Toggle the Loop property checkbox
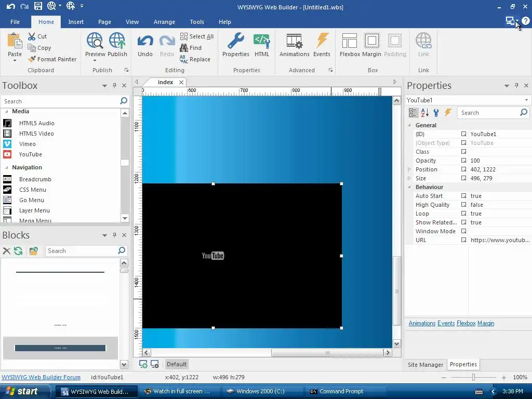The height and width of the screenshot is (399, 532). coord(463,214)
